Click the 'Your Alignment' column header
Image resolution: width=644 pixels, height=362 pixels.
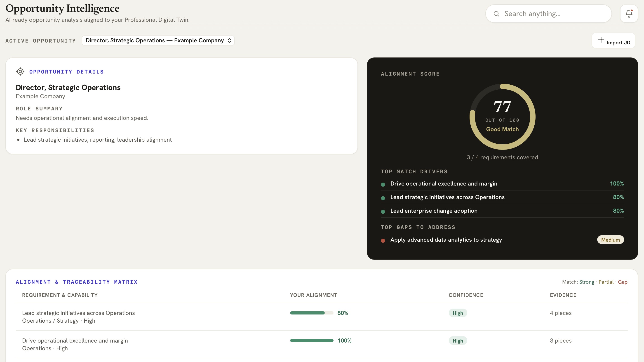[x=313, y=295]
